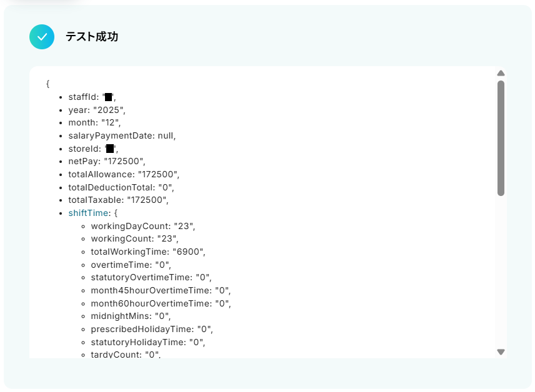Click the vertical scrollbar thumb
535x392 pixels.
click(x=501, y=137)
